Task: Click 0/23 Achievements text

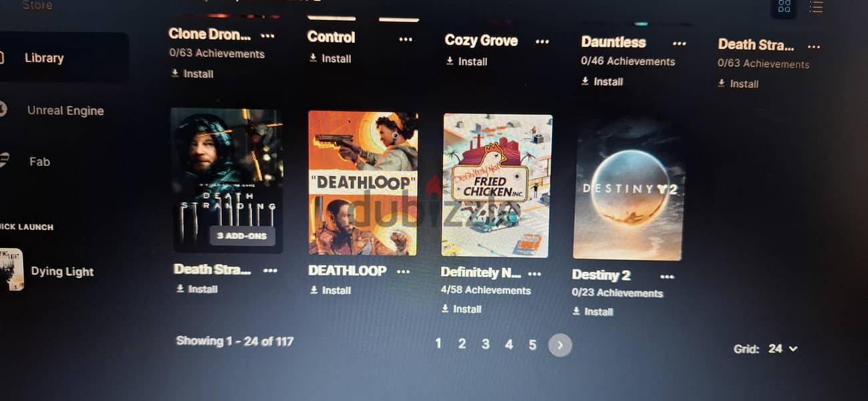Action: 617,293
